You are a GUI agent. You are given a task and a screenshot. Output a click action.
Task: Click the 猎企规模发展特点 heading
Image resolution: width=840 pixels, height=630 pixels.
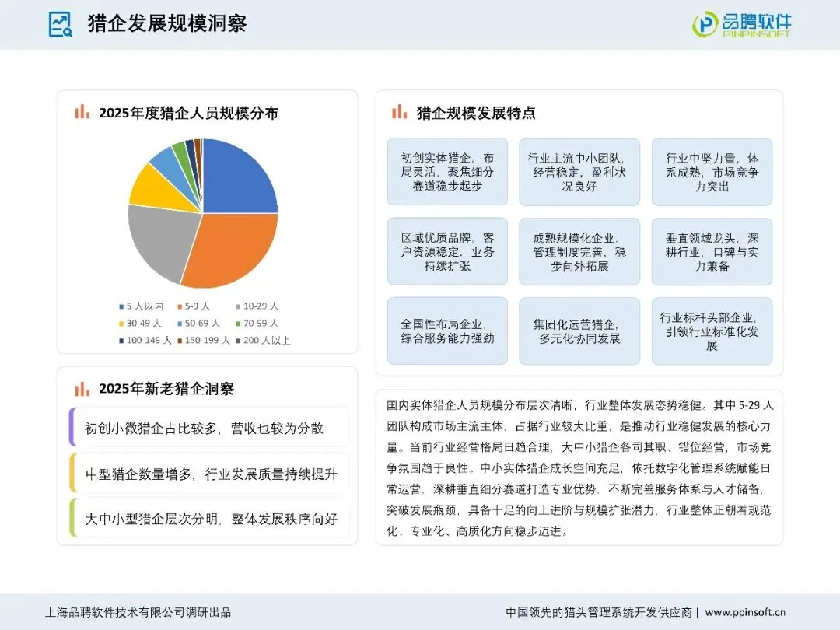point(476,113)
